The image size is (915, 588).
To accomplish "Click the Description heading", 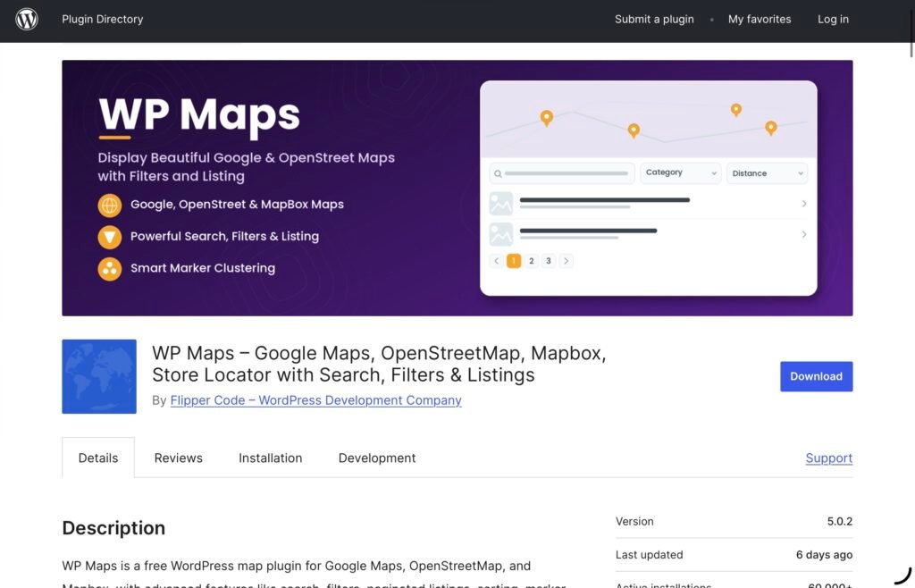I will (x=113, y=528).
